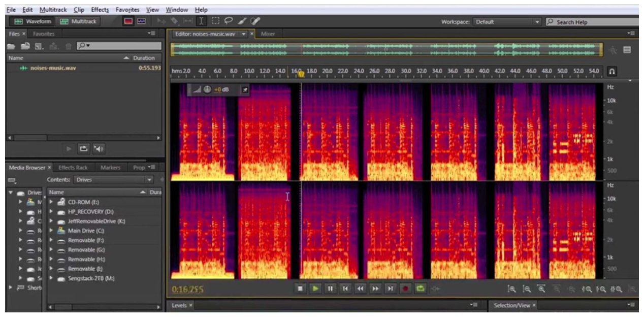Toggle the pin on volume HUD

244,89
